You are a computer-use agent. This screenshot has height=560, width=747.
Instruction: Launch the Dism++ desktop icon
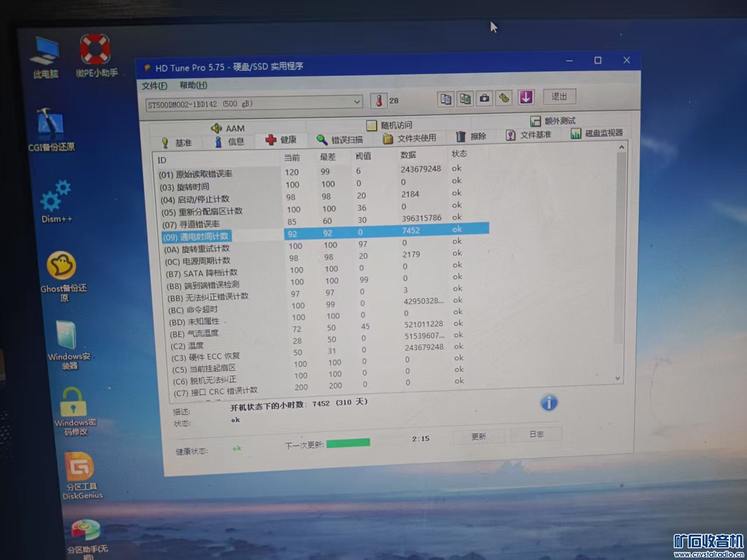56,201
